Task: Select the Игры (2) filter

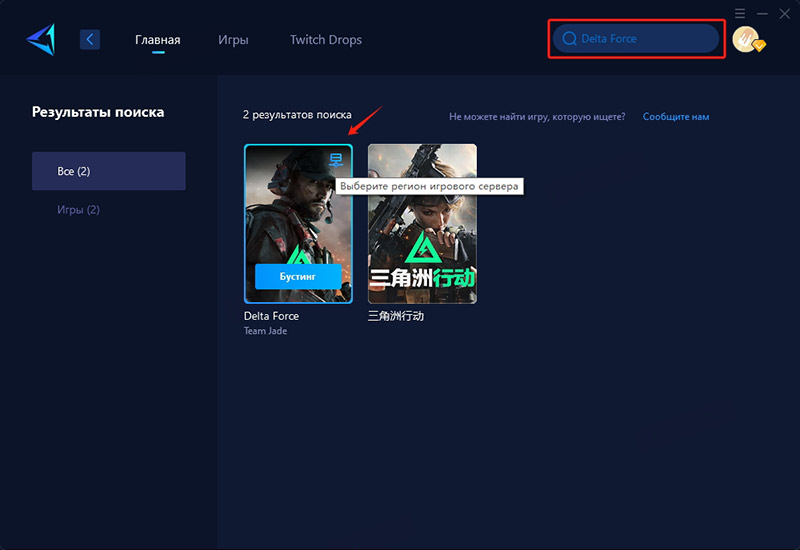Action: tap(78, 210)
